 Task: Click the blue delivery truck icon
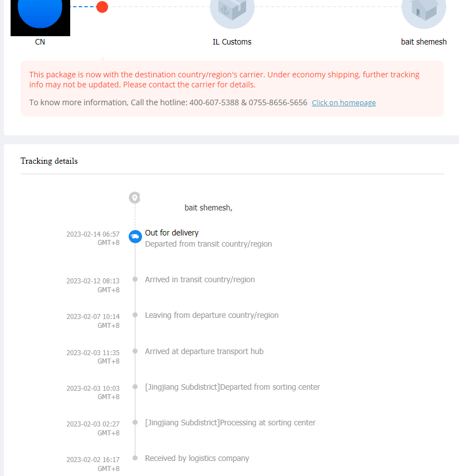(135, 237)
